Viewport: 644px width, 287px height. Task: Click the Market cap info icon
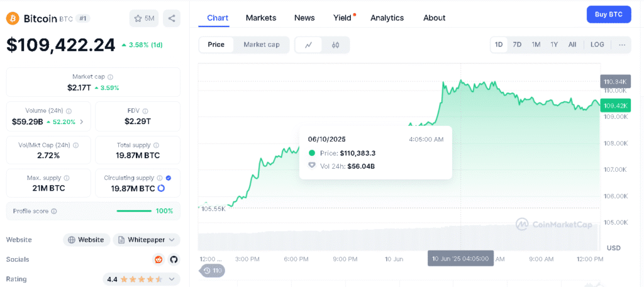click(111, 77)
